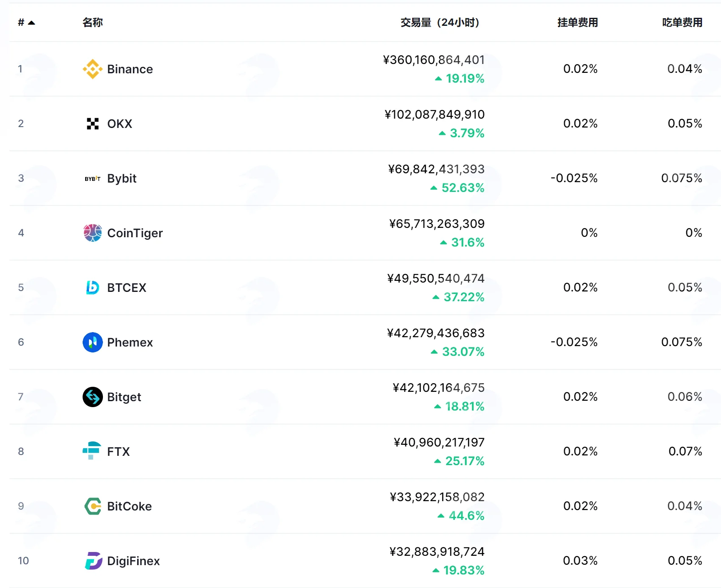This screenshot has height=588, width=721.
Task: Sort by the # rank column arrow
Action: [x=31, y=23]
